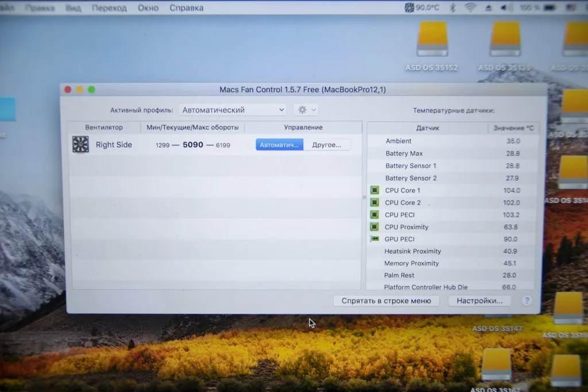Select the ASD OS 3S152 drive
Viewport: 588px width, 392px height.
coord(432,40)
